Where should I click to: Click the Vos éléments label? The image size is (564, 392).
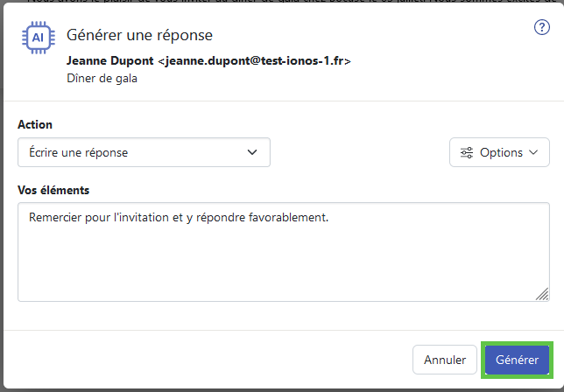[53, 190]
